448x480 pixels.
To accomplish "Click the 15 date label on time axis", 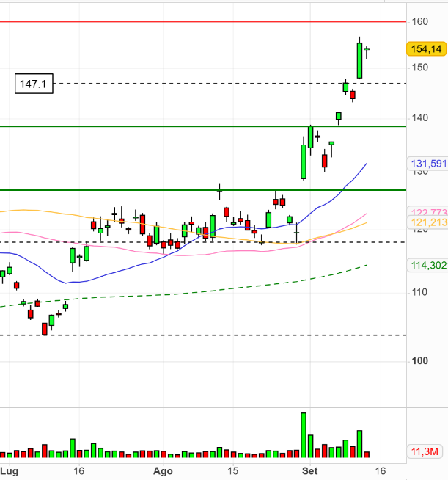I will [232, 470].
